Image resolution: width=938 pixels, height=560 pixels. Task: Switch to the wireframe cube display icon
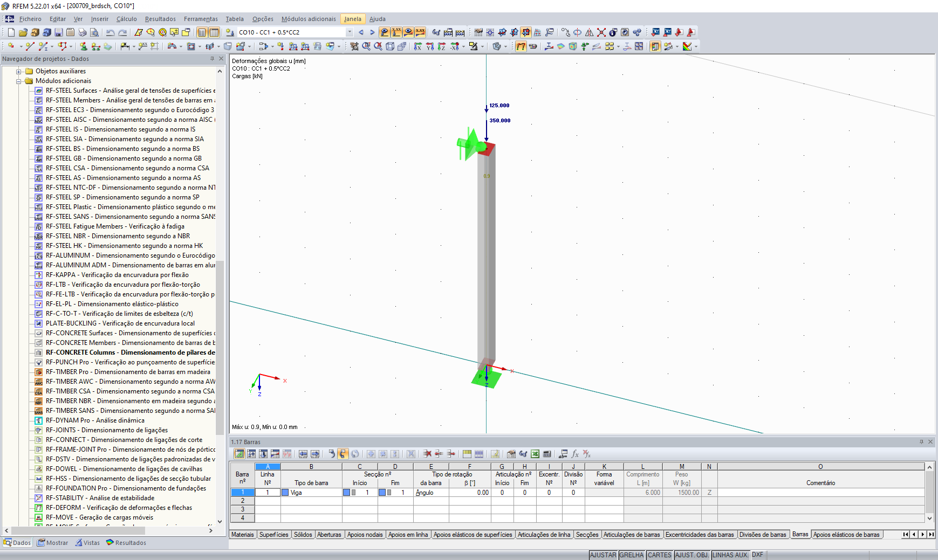(x=390, y=47)
